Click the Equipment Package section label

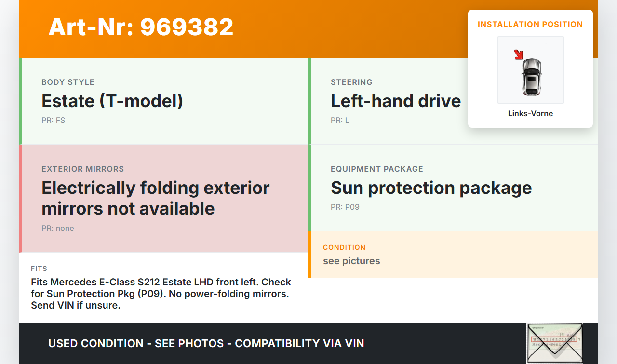coord(376,169)
